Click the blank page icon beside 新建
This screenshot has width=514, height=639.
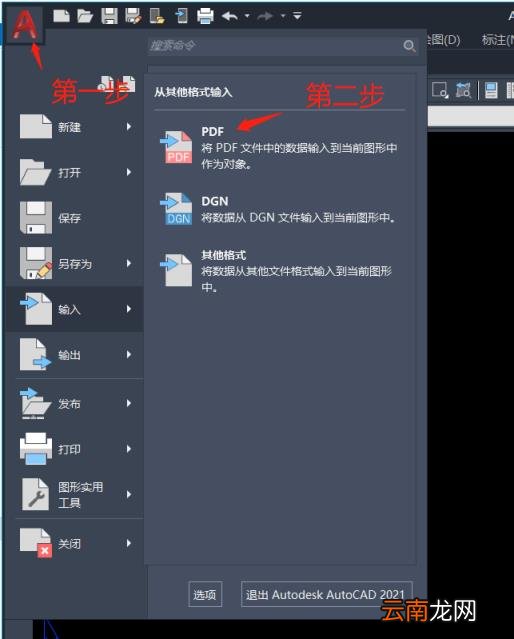click(36, 127)
